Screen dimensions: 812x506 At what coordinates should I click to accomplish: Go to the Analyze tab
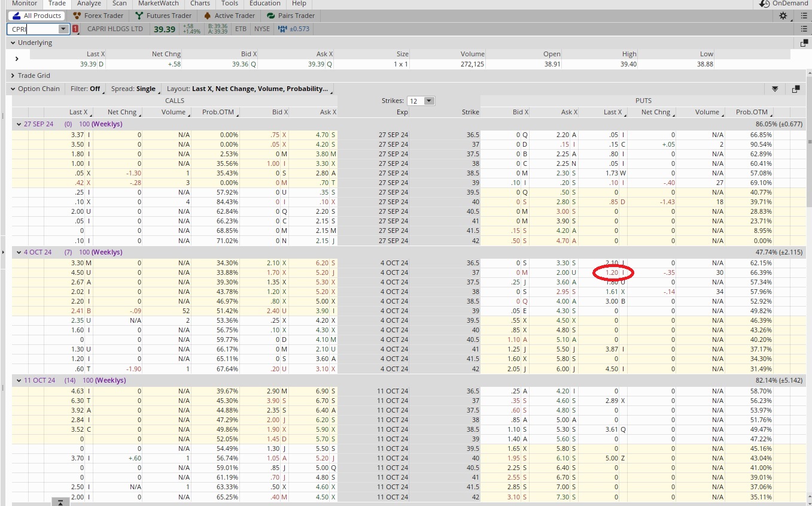pyautogui.click(x=89, y=4)
